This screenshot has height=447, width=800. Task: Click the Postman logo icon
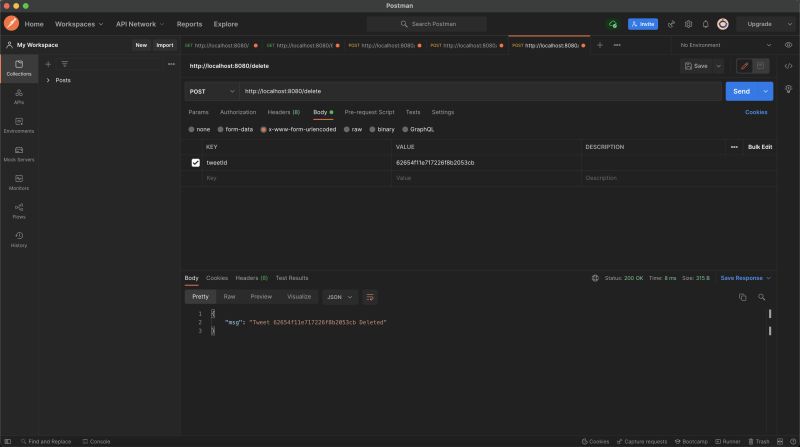click(x=11, y=23)
